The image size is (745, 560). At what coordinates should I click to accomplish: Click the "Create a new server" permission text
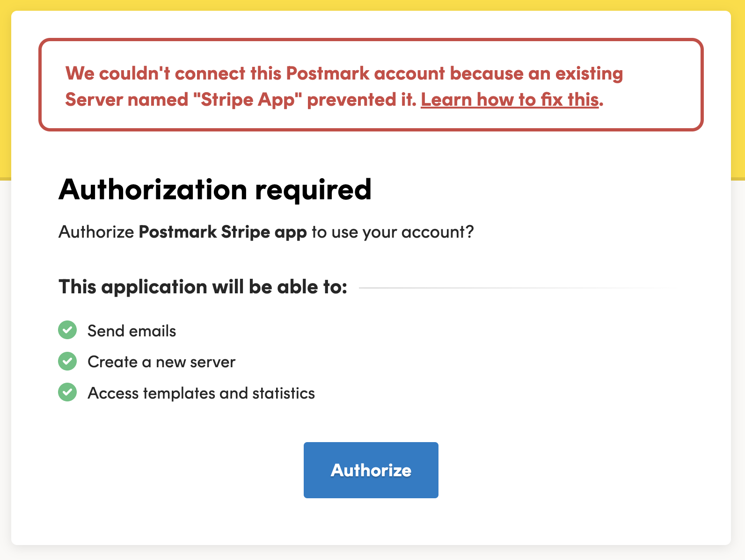click(x=161, y=362)
